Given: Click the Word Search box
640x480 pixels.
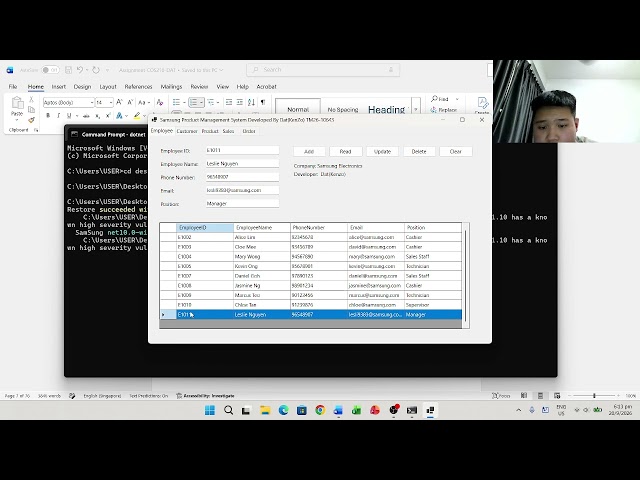Looking at the screenshot, I should (x=323, y=70).
